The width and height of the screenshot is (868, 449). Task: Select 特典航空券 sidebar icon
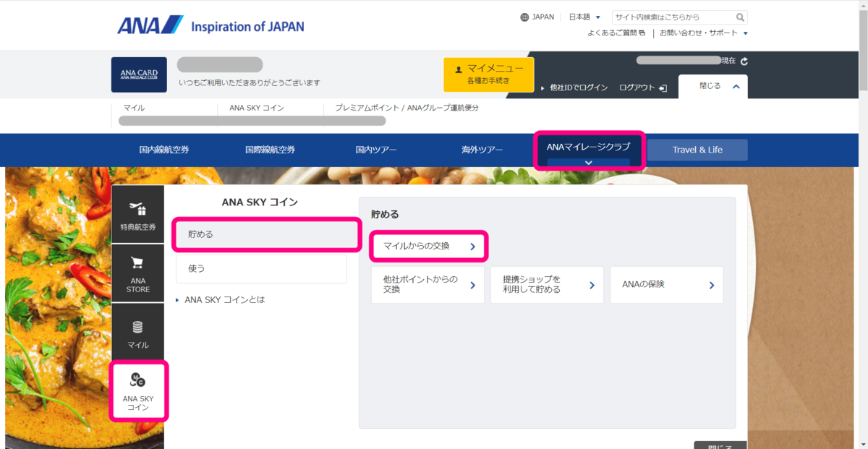137,214
